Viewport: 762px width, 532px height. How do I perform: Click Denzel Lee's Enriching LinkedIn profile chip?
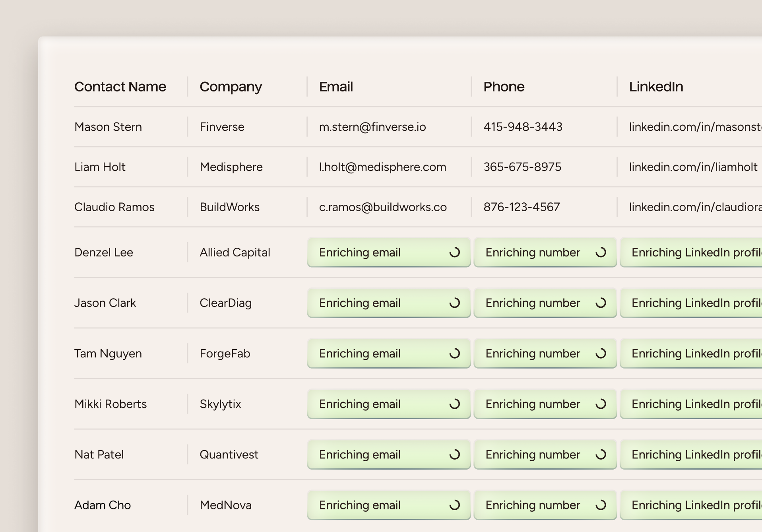click(x=691, y=252)
